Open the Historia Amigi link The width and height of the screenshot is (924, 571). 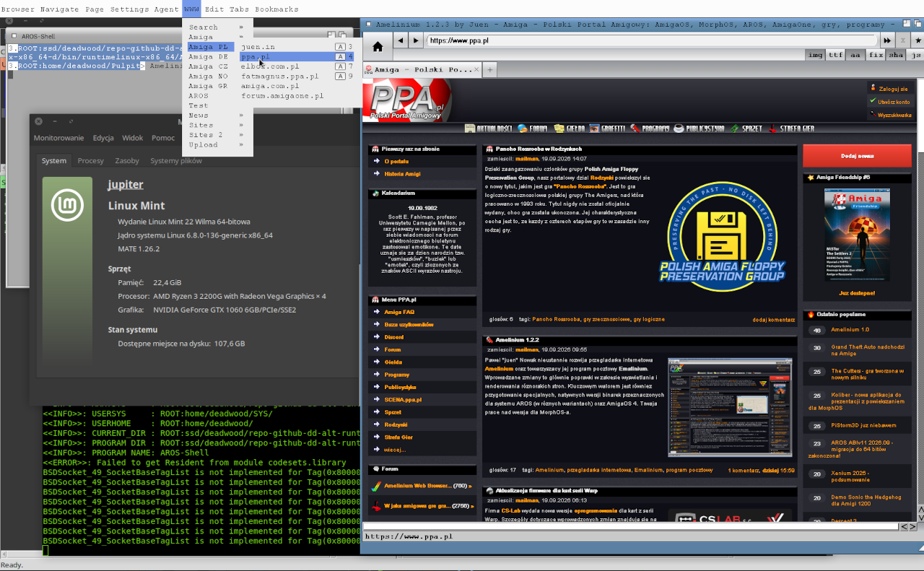point(403,174)
